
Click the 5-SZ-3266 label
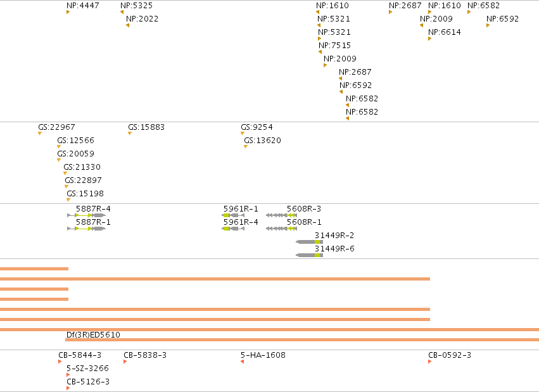pyautogui.click(x=87, y=369)
